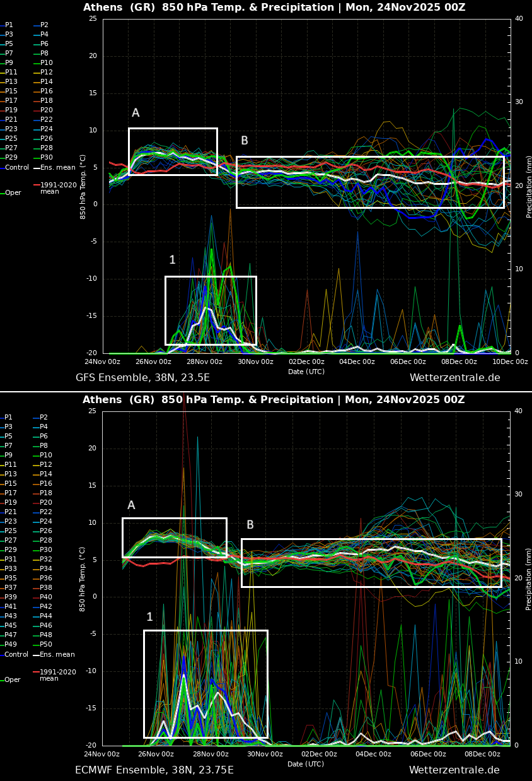The height and width of the screenshot is (781, 532).
Task: Click the letter A label on the GFS chart
Action: [x=136, y=113]
